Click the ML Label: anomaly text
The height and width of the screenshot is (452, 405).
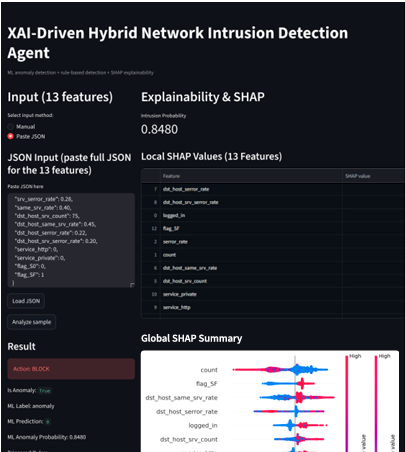[31, 406]
